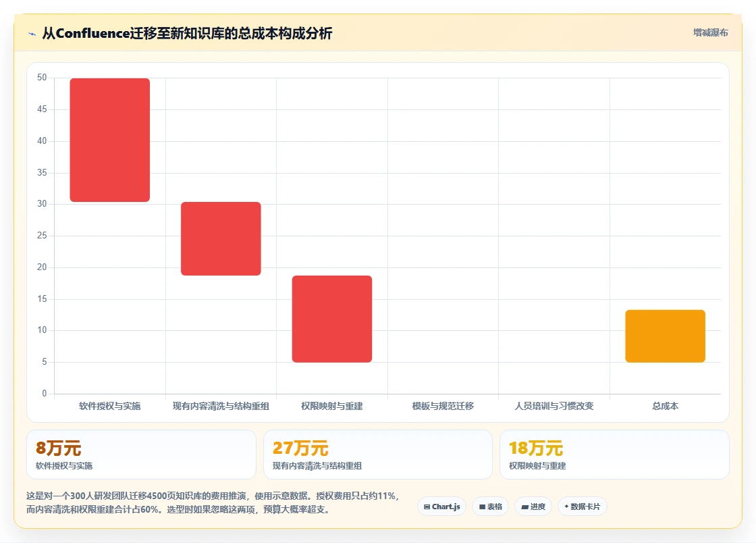
Task: Select the 进度 tag chip
Action: [x=533, y=507]
